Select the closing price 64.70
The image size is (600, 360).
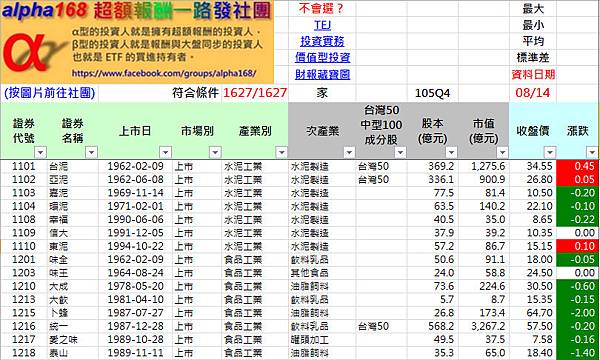pos(533,313)
